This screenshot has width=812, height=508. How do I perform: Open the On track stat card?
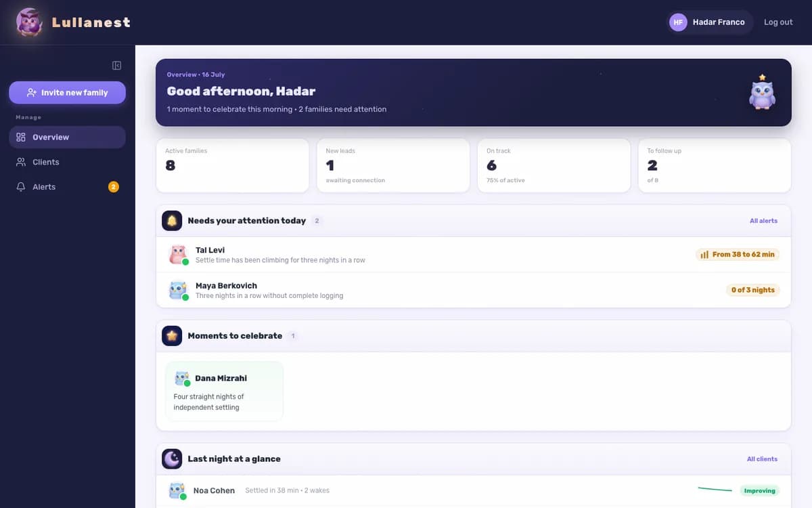[x=554, y=165]
